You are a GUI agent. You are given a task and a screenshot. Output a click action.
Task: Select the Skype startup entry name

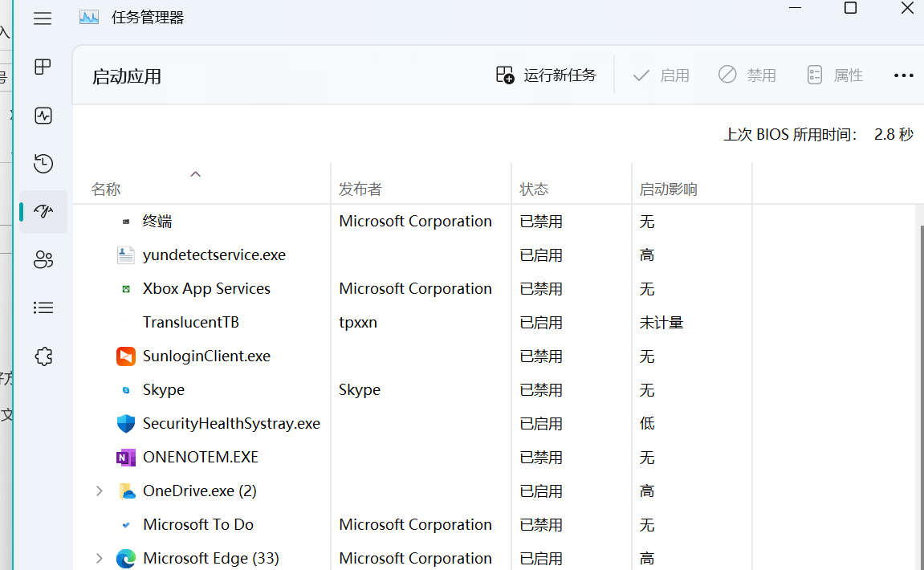[163, 389]
